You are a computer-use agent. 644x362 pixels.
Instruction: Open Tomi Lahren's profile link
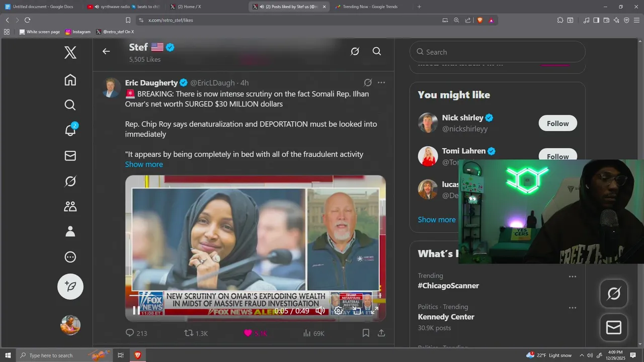[x=463, y=151]
